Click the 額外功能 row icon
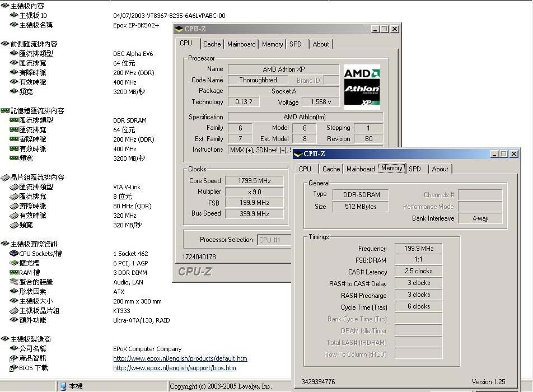533x392 pixels. (14, 320)
